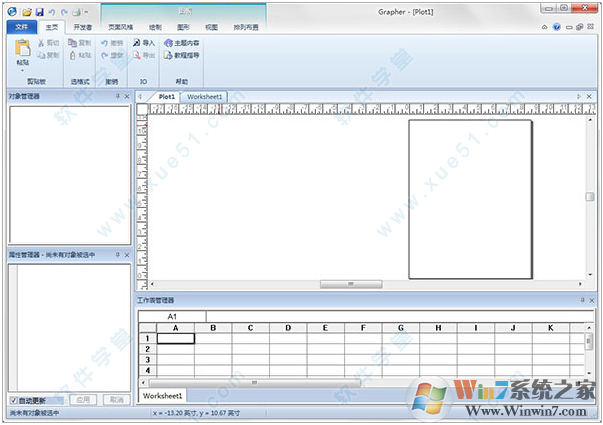Switch to the Graph ribbon tab

click(183, 27)
